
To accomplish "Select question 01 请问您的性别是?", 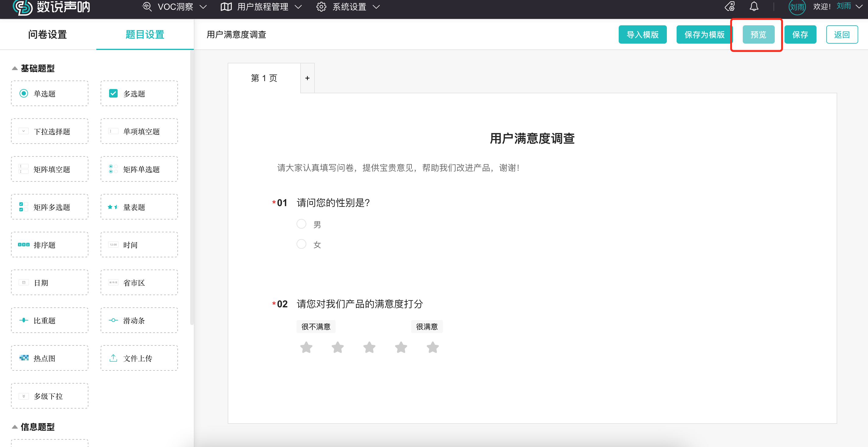I will 333,202.
